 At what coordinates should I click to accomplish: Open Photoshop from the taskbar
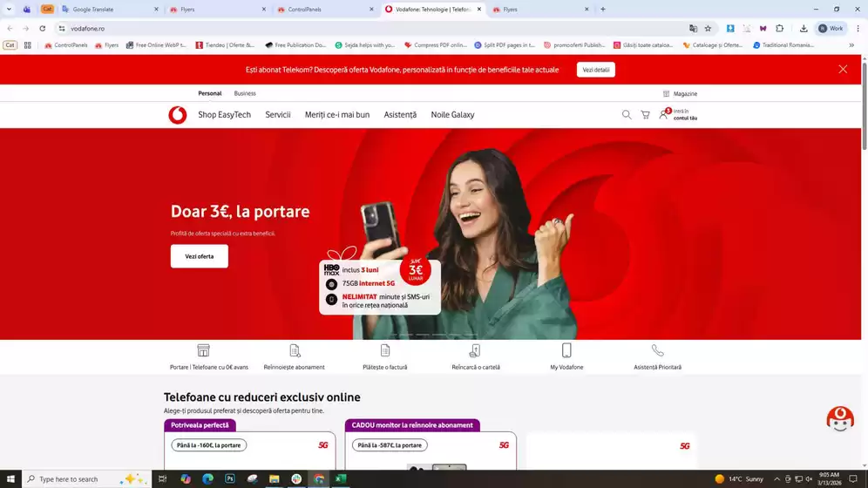pyautogui.click(x=230, y=479)
